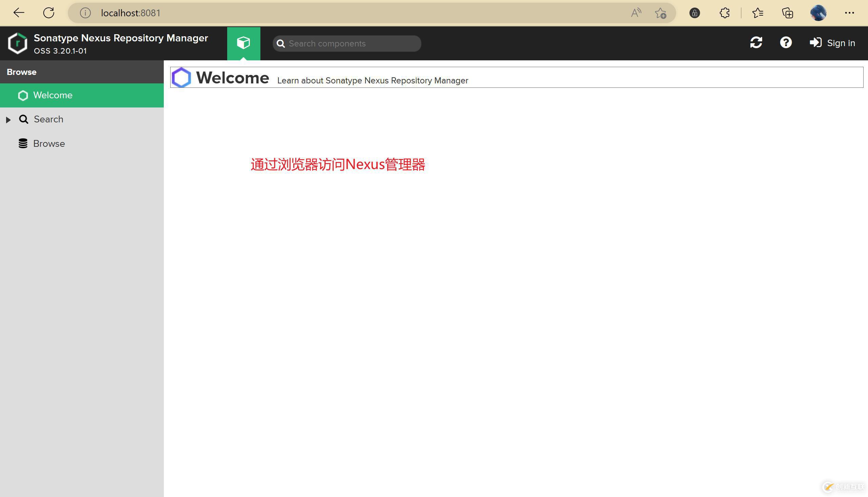
Task: Open the browser profile avatar
Action: pos(818,13)
